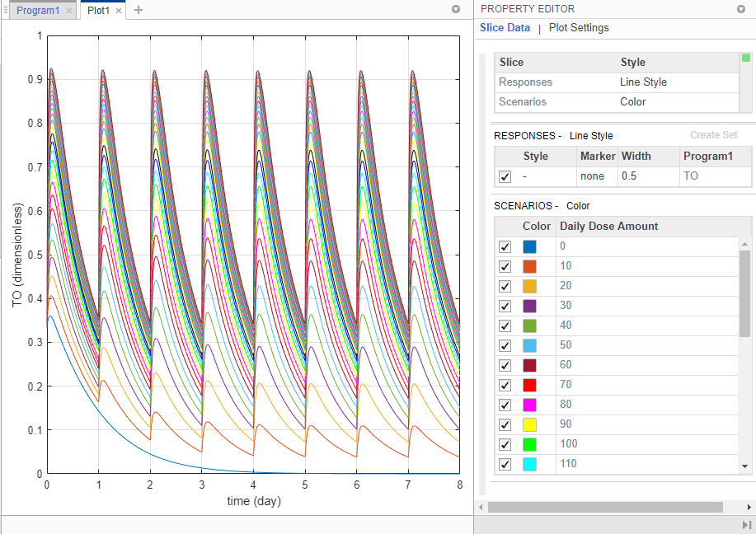Image resolution: width=756 pixels, height=534 pixels.
Task: Select the Slice Data tab
Action: [x=505, y=28]
